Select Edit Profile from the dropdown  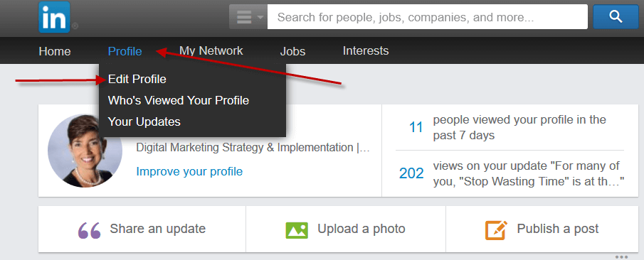tap(137, 79)
